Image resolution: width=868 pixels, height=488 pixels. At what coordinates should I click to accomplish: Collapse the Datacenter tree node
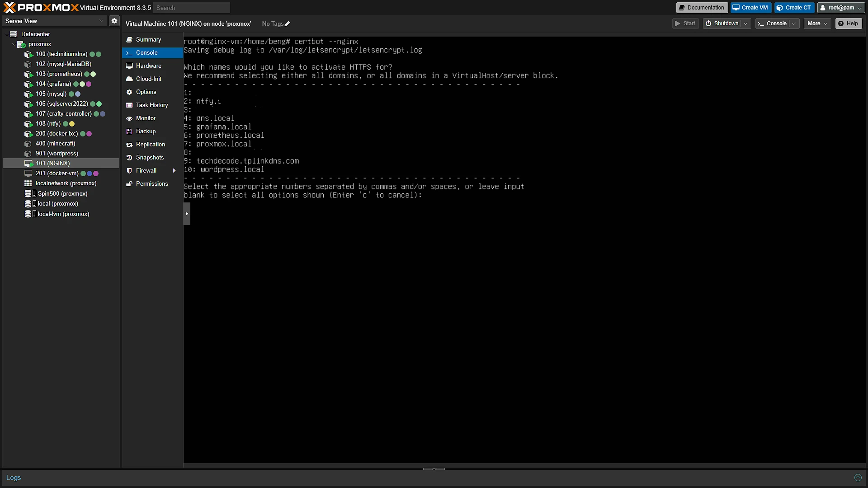(6, 34)
